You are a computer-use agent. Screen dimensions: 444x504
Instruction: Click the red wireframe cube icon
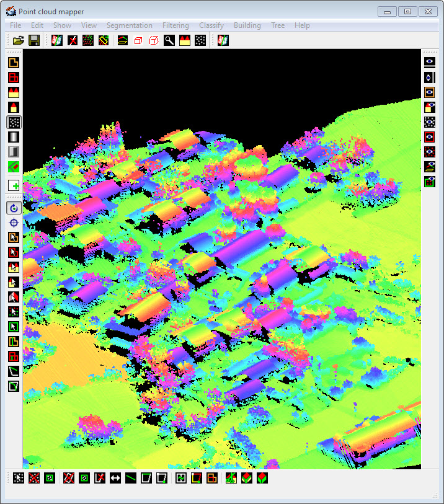(138, 40)
